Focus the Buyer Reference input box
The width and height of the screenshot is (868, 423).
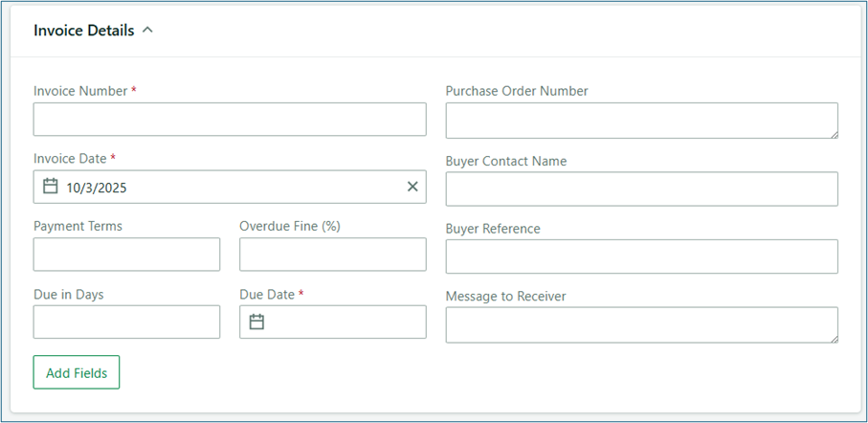pos(641,256)
